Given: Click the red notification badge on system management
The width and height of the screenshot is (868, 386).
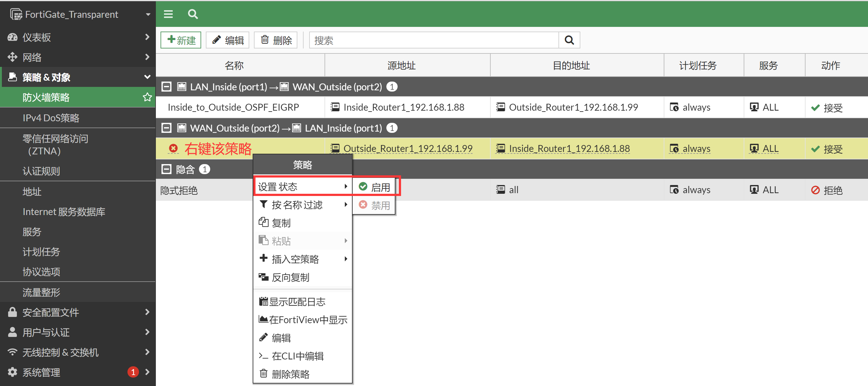Looking at the screenshot, I should click(133, 372).
